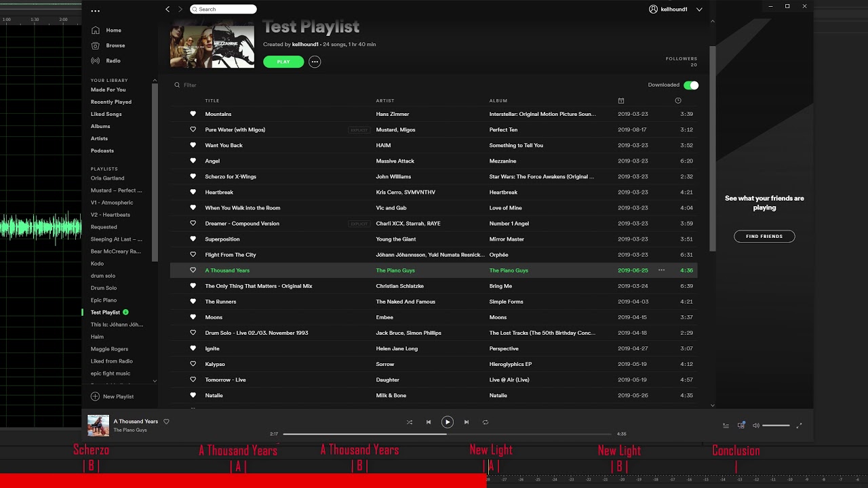
Task: Click the New Playlist plus icon
Action: pyautogui.click(x=95, y=396)
